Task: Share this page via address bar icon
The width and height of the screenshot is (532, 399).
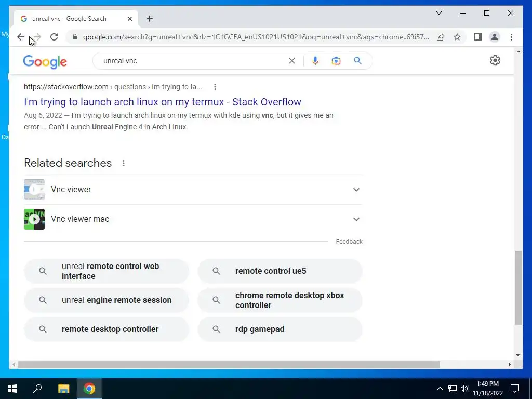Action: pyautogui.click(x=441, y=37)
